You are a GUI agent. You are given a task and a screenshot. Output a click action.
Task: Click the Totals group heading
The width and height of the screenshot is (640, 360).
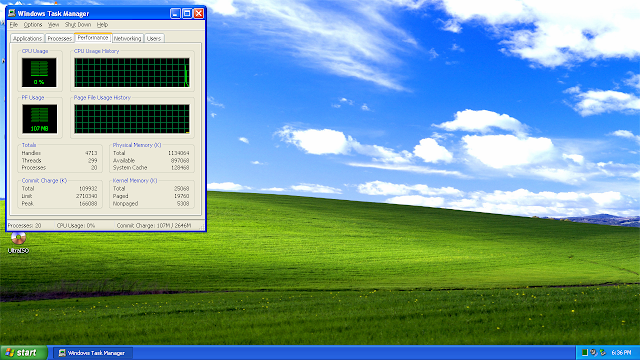click(29, 145)
